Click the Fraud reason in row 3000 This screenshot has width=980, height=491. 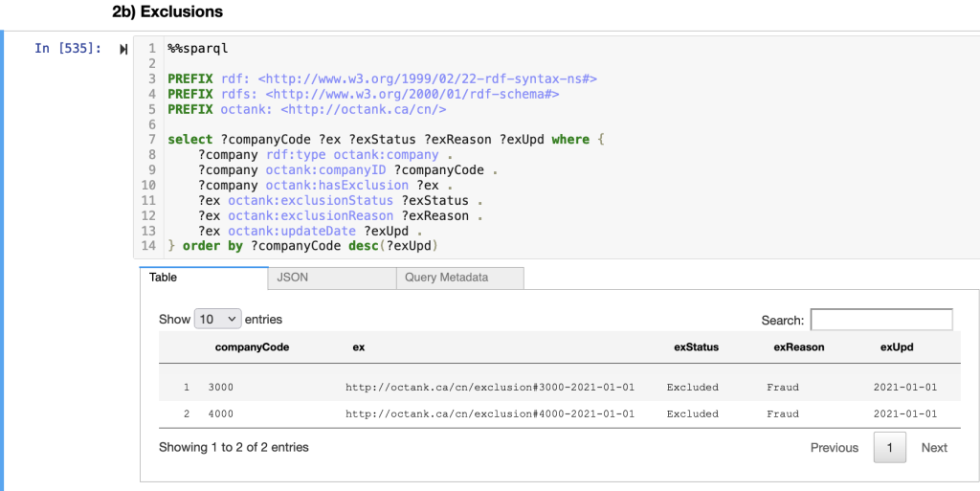[x=783, y=388]
